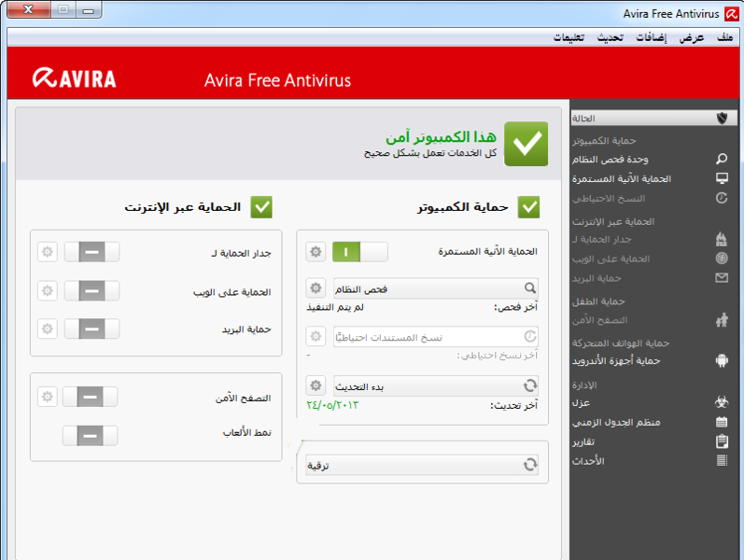Click the النسخ الاحتياطي clock icon in sidebar
This screenshot has width=744, height=560.
click(722, 198)
